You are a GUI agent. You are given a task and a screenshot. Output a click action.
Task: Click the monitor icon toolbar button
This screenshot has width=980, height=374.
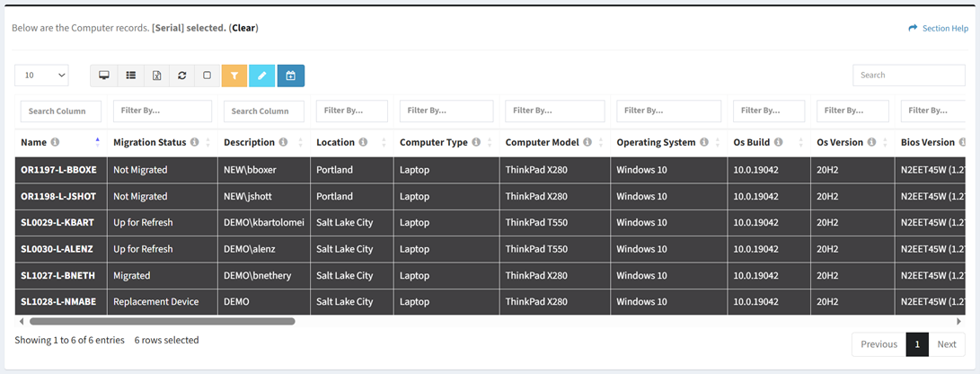[104, 75]
